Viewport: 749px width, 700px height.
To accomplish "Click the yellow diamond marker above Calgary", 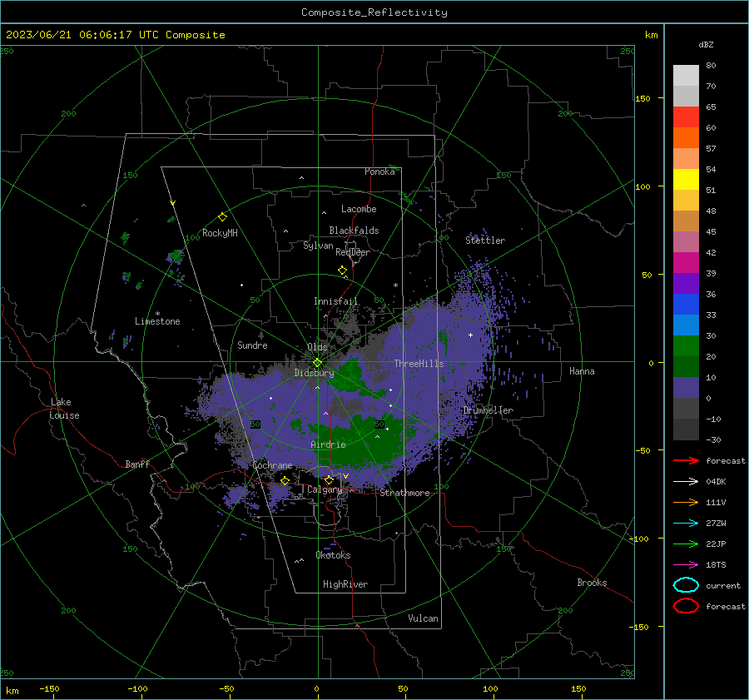I will click(x=329, y=479).
